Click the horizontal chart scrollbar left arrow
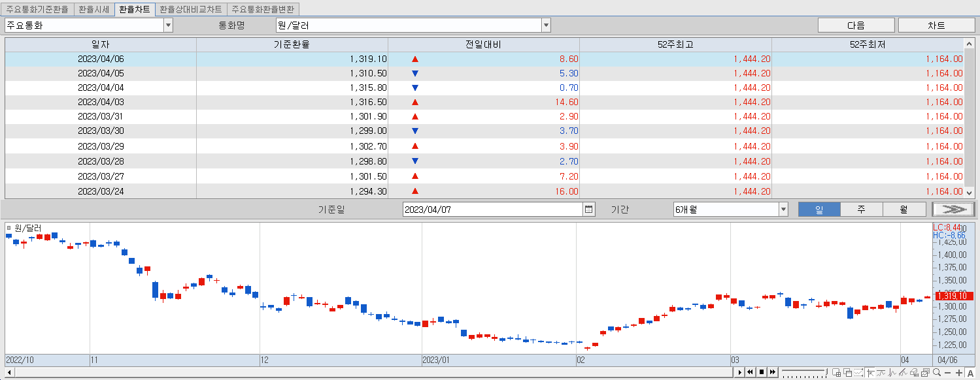The image size is (980, 380). [8, 372]
